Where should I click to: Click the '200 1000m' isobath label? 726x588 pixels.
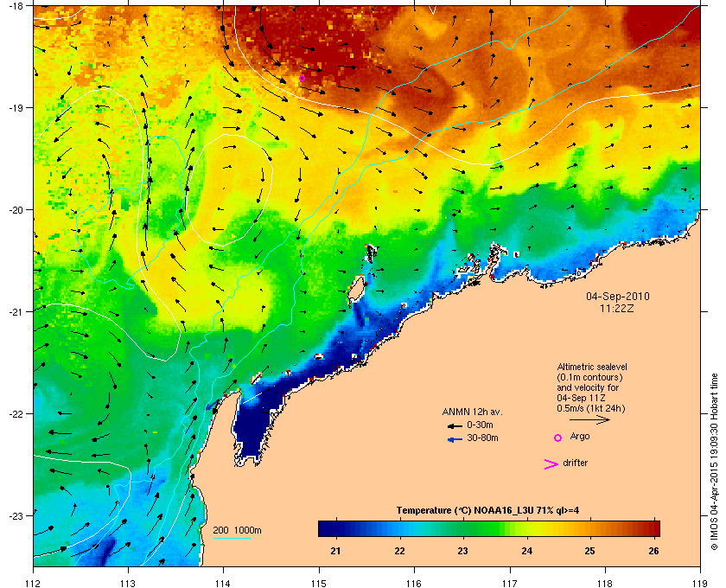[237, 531]
